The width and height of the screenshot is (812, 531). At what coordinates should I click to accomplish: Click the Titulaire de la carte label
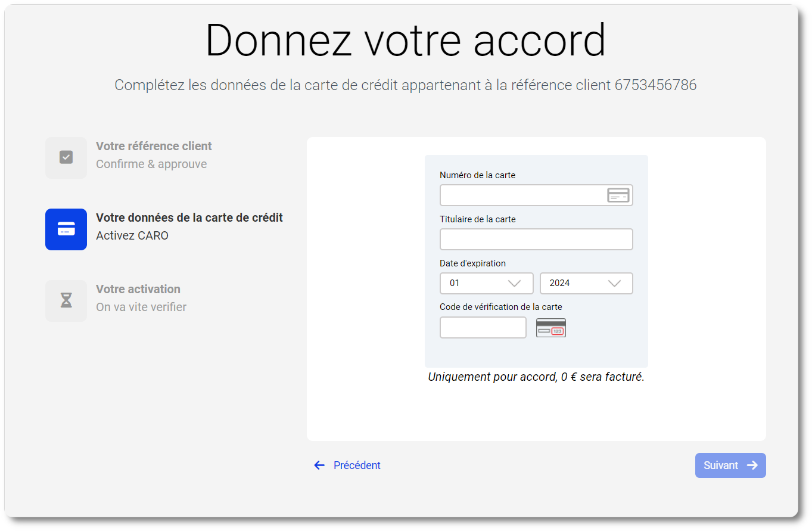(478, 219)
